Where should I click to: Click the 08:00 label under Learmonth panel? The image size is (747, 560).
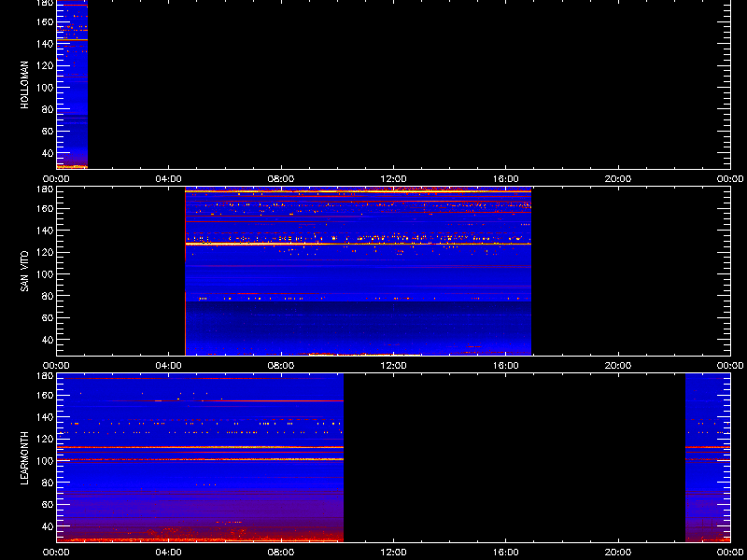click(281, 553)
